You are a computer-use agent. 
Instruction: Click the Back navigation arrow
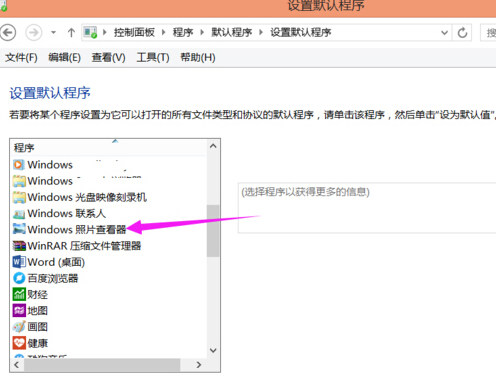point(7,33)
